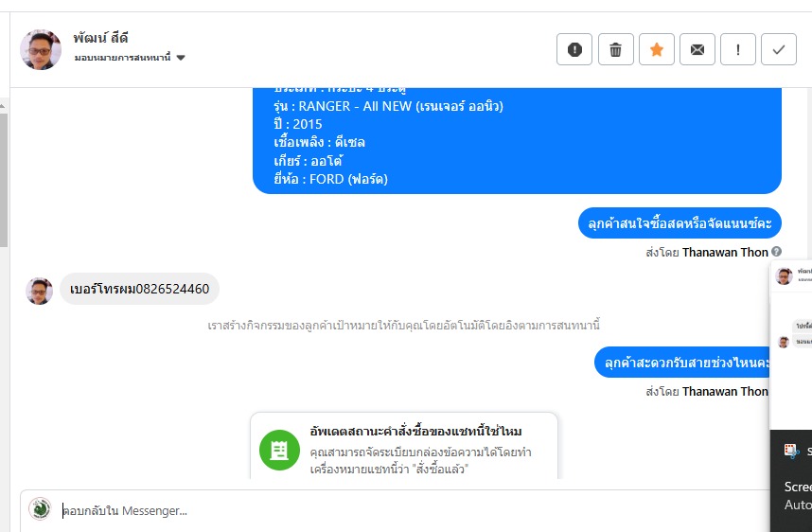
Task: Mark conversation done with checkmark icon
Action: 779,50
